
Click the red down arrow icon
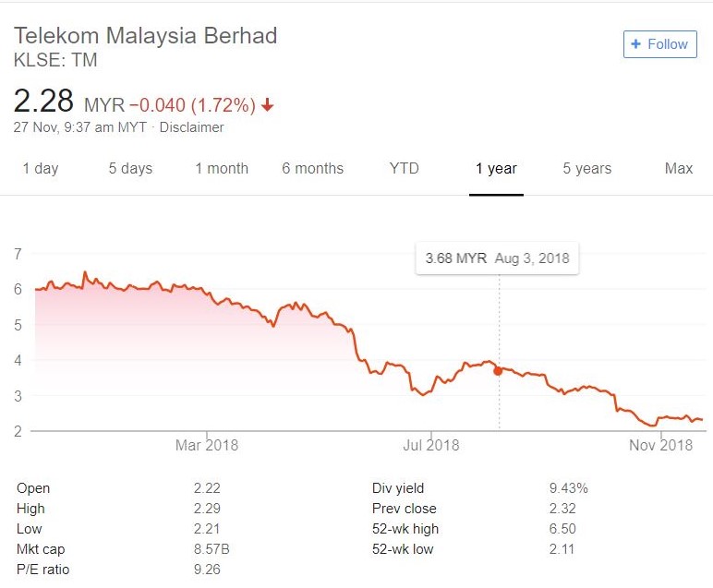[268, 105]
